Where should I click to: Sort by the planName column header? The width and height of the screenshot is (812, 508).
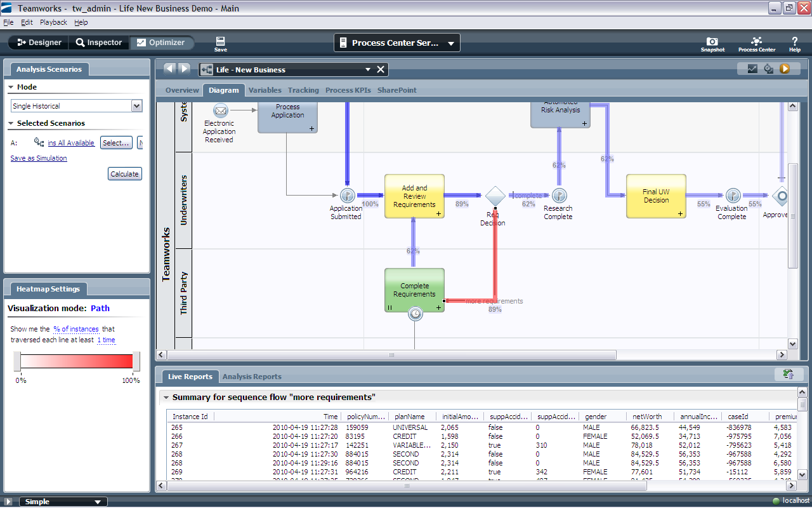pyautogui.click(x=413, y=417)
